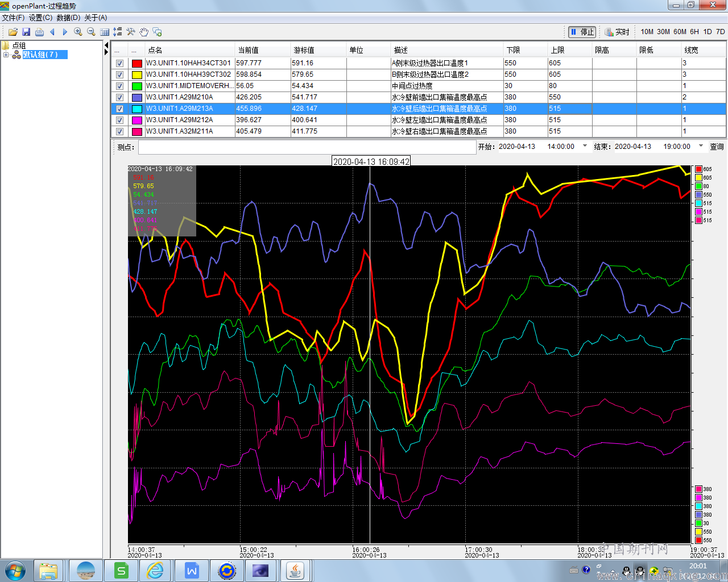728x582 pixels.
Task: Open the Java application taskbar icon
Action: pyautogui.click(x=295, y=571)
